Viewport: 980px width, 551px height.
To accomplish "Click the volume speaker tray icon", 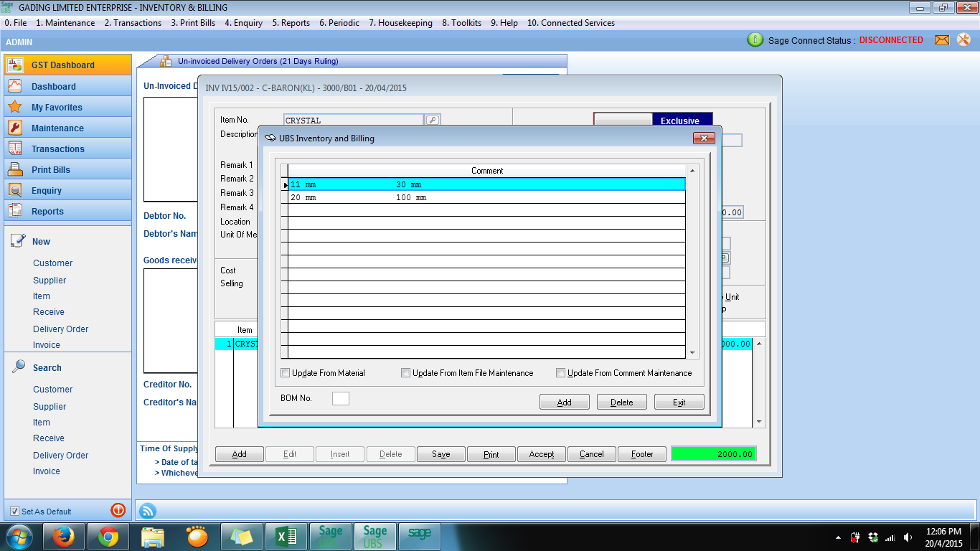I will click(908, 537).
